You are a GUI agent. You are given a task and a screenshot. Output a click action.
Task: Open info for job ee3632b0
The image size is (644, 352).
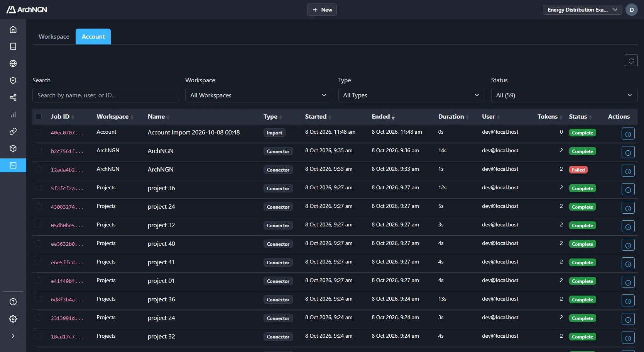coord(628,245)
